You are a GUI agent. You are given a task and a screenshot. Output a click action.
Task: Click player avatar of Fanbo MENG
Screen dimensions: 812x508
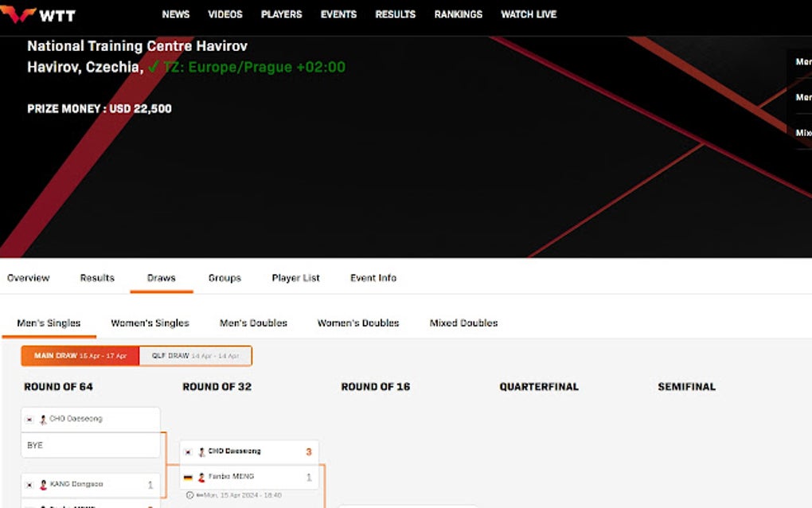201,478
